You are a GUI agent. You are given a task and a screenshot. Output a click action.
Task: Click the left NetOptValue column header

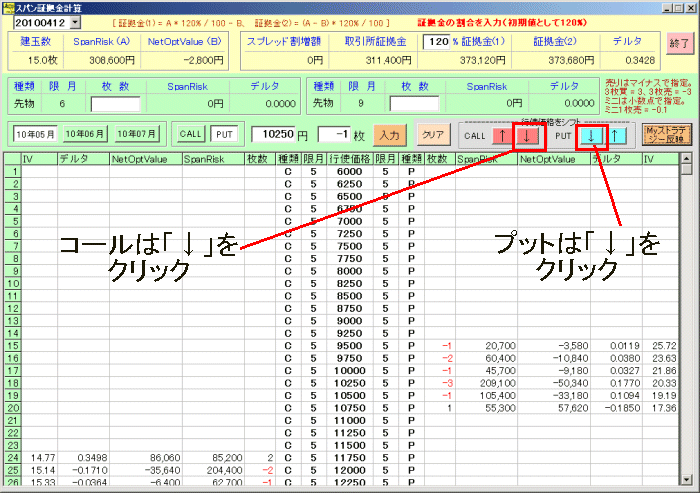coord(146,159)
